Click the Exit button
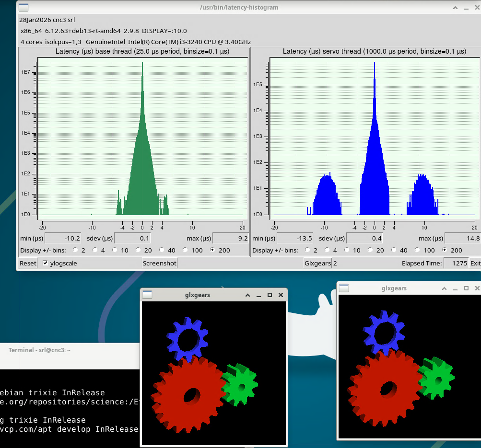This screenshot has height=448, width=481. pyautogui.click(x=475, y=263)
